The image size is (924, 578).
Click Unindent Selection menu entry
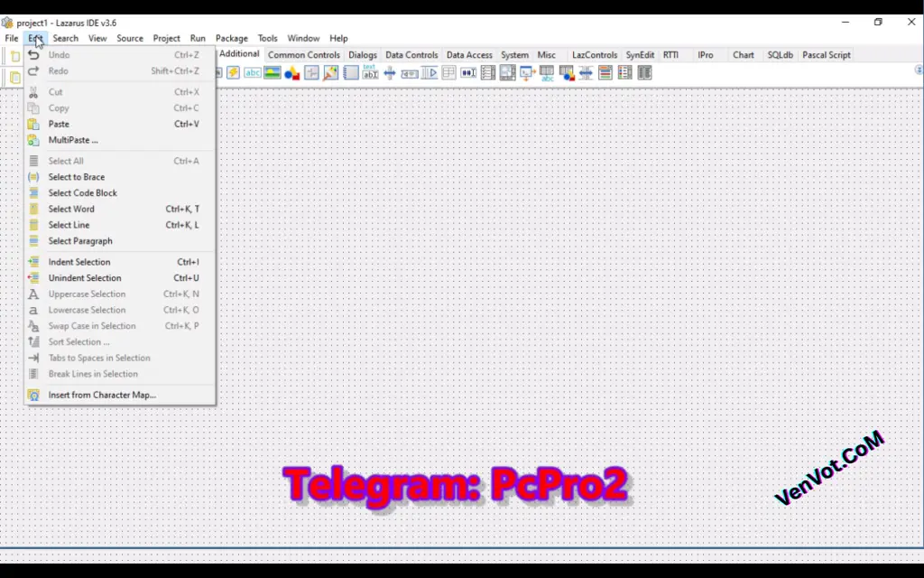point(120,278)
